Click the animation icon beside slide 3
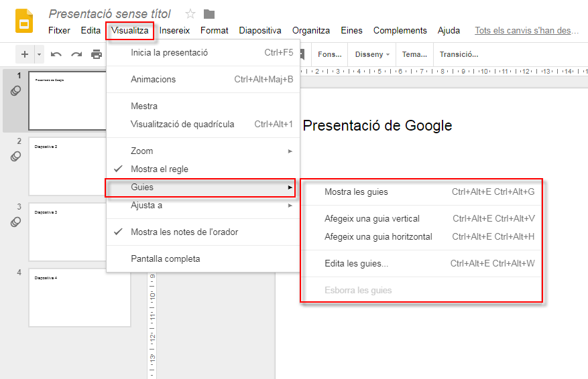 (x=15, y=222)
